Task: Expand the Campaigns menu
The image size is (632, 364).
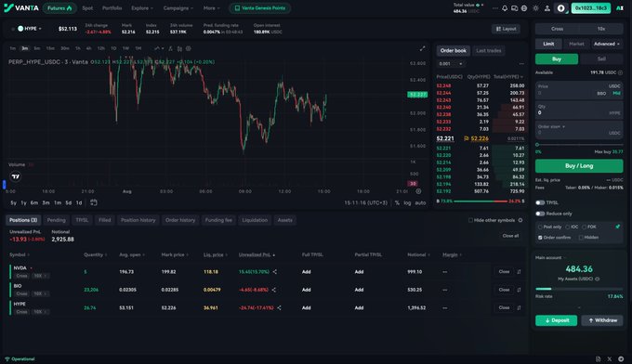Action: coord(178,8)
